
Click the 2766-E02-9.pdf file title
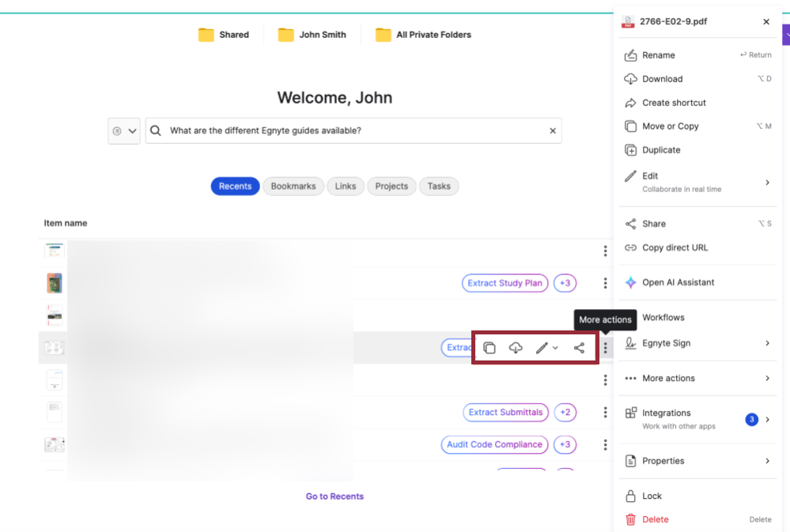click(x=673, y=21)
